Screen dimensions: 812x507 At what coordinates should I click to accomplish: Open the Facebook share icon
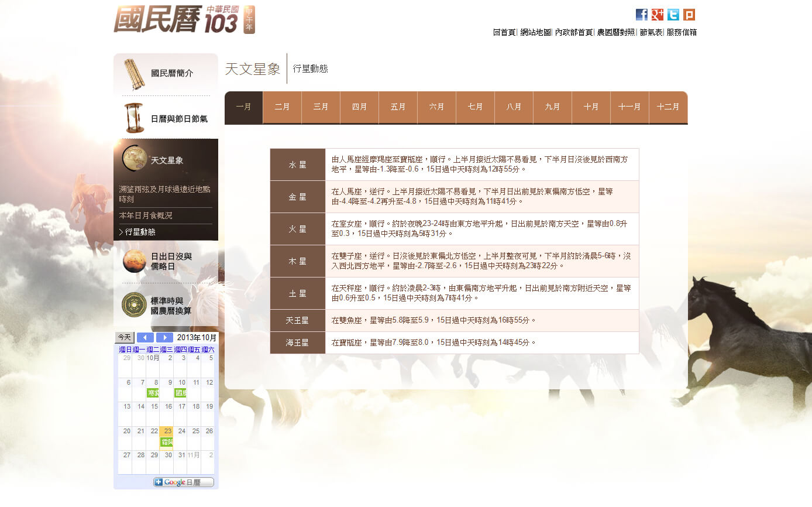coord(642,15)
